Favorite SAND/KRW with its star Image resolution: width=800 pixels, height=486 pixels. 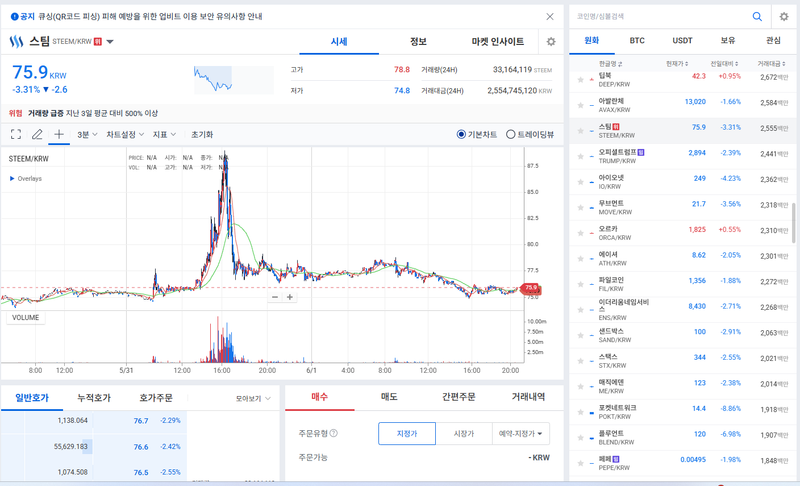(x=580, y=335)
